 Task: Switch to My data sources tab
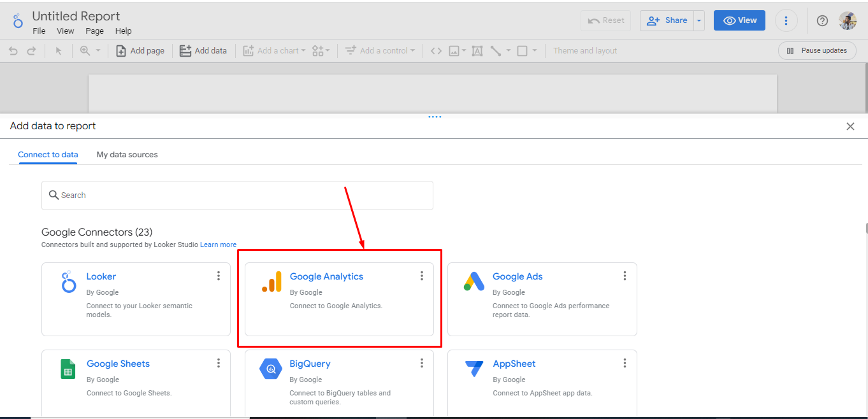click(x=127, y=155)
